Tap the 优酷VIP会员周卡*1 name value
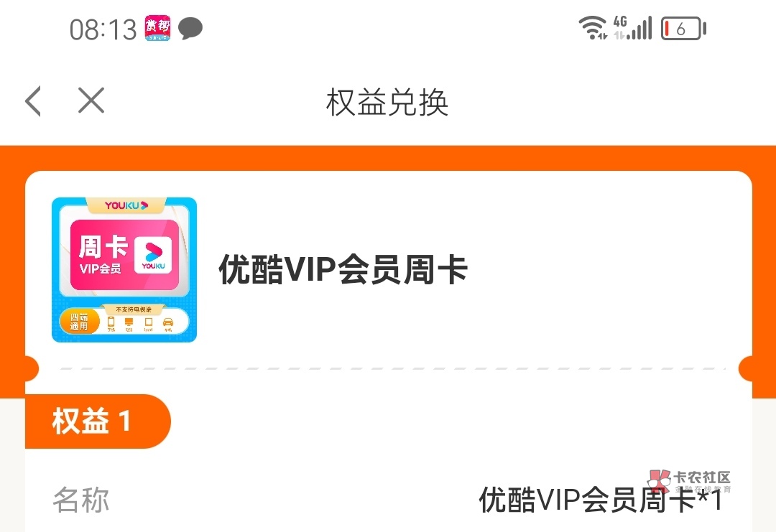 coord(600,500)
